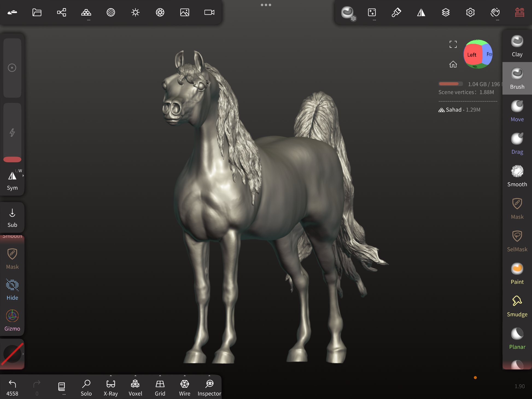The image size is (532, 399).
Task: Open the Gizmo transform tool
Action: click(x=12, y=320)
